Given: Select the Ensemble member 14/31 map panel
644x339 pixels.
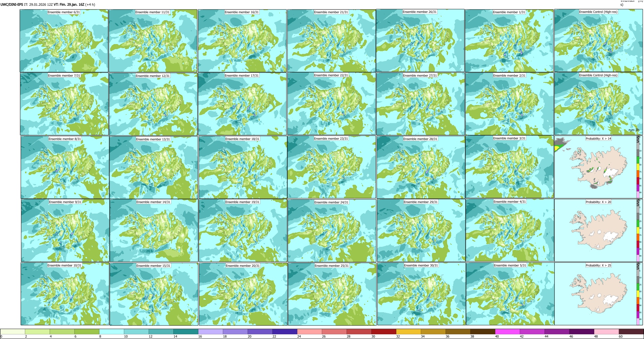Looking at the screenshot, I should coord(154,231).
